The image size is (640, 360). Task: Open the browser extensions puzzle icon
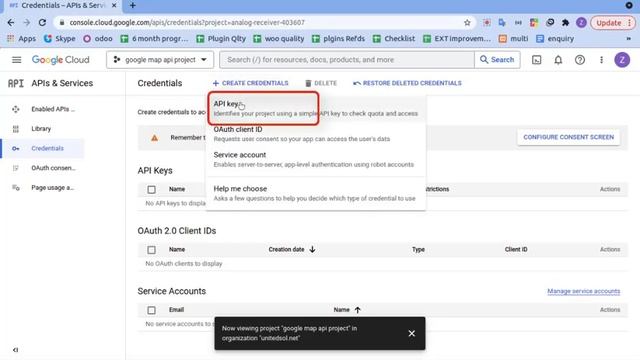(x=565, y=23)
